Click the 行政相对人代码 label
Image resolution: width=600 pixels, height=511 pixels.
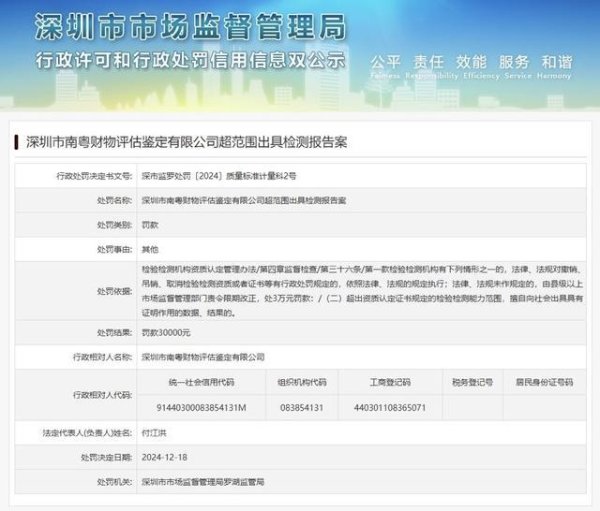pyautogui.click(x=102, y=395)
